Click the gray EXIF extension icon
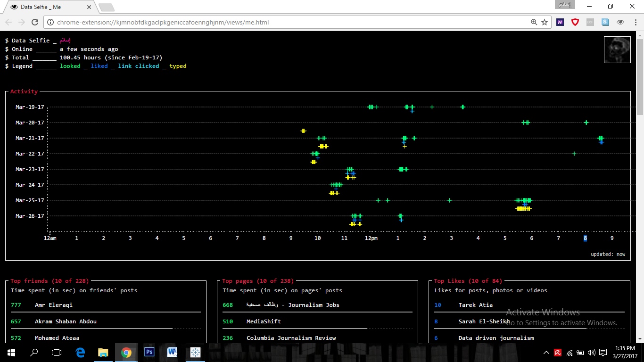This screenshot has height=362, width=644. pyautogui.click(x=590, y=22)
